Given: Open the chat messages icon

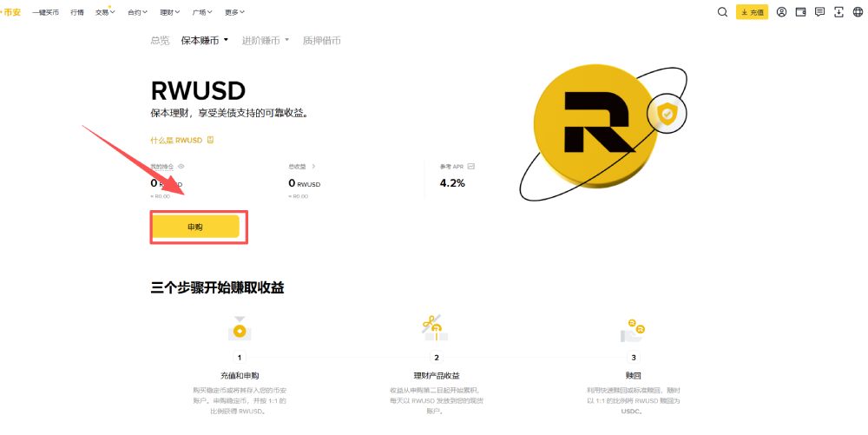Looking at the screenshot, I should (x=819, y=12).
